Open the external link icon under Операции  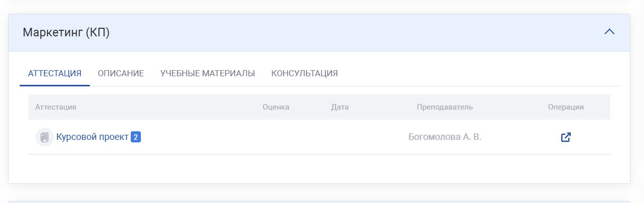click(x=566, y=137)
